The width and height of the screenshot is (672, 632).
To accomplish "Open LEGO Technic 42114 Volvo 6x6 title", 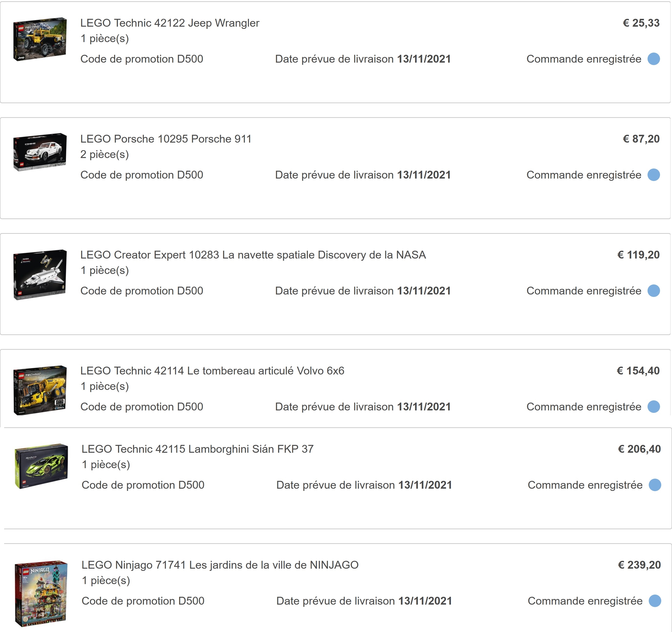I will 212,371.
